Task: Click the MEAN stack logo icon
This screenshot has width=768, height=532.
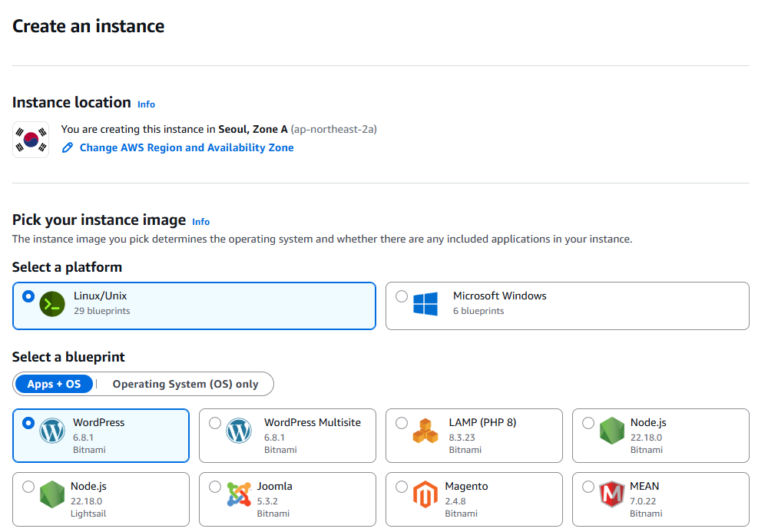Action: coord(611,494)
